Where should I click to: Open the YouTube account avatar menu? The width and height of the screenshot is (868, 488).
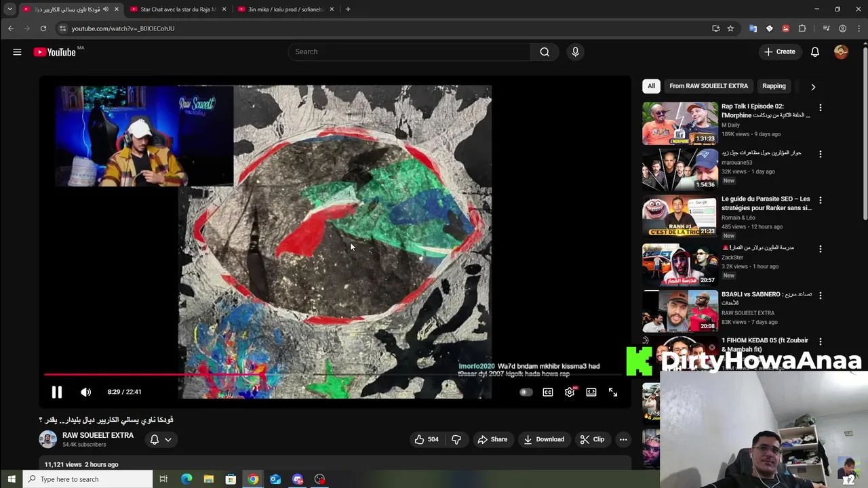[x=841, y=52]
